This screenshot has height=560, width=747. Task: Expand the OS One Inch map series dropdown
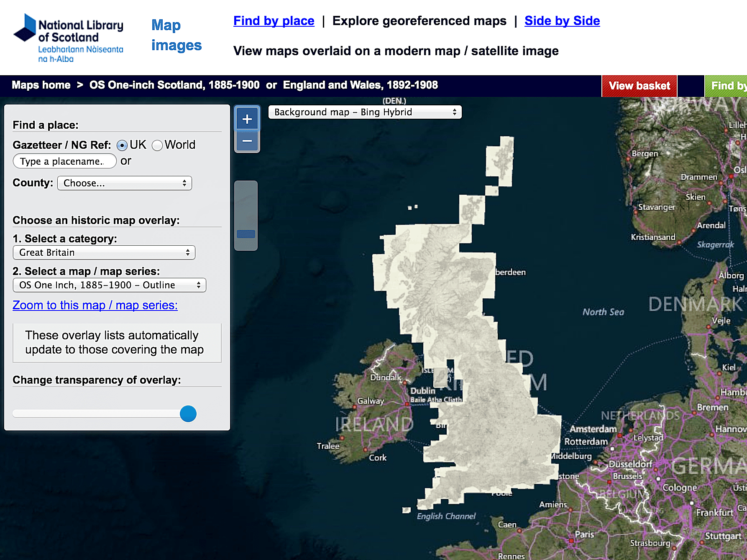point(110,285)
